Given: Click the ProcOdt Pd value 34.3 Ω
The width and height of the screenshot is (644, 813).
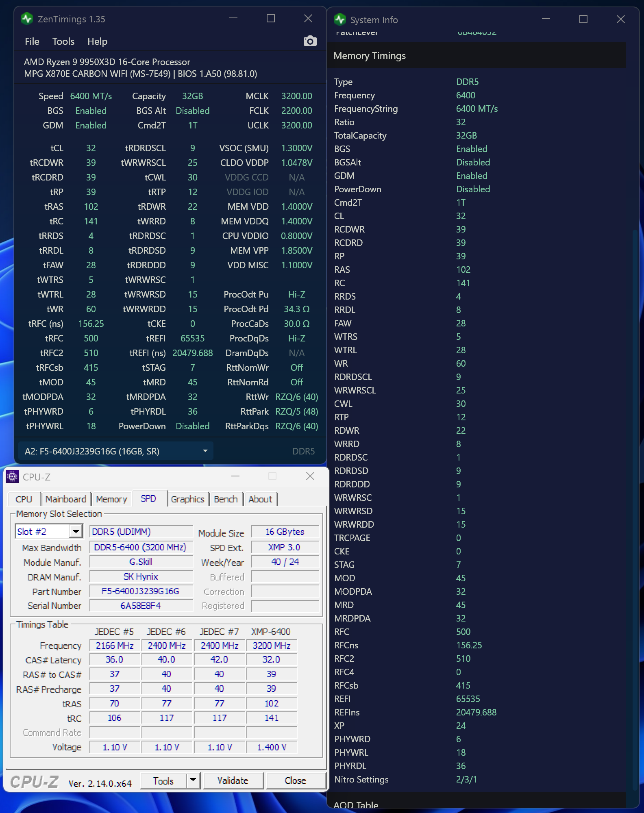Looking at the screenshot, I should click(x=297, y=309).
